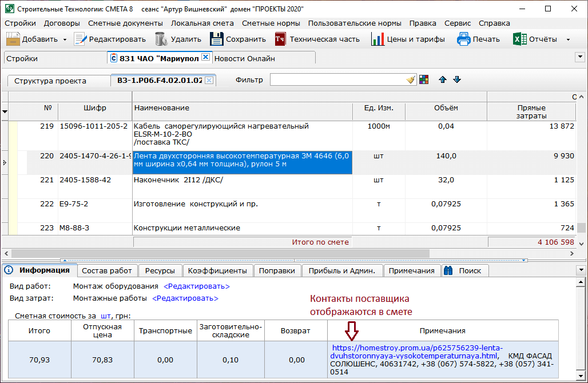Click the Сохранить floppy disk icon
588x383 pixels.
[x=216, y=39]
